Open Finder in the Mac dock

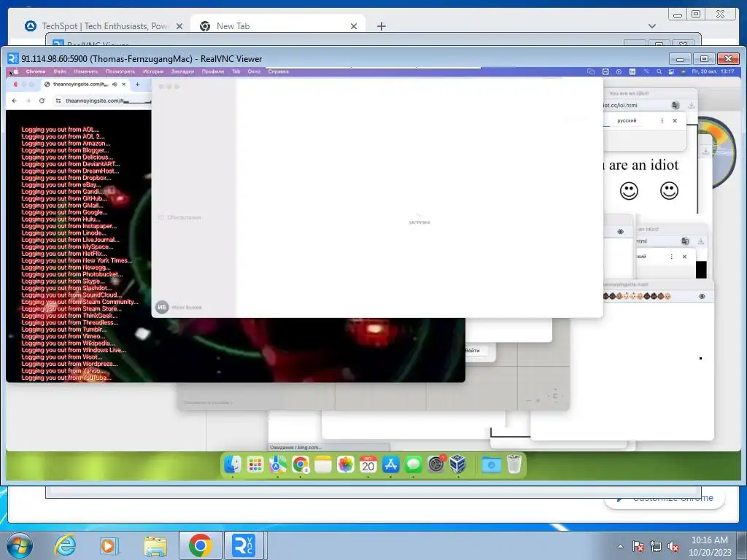click(233, 464)
